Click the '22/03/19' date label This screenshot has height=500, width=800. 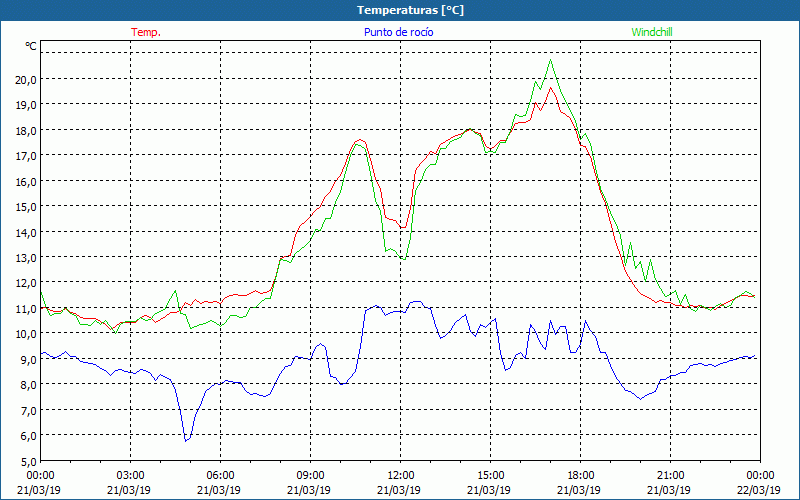click(x=759, y=490)
